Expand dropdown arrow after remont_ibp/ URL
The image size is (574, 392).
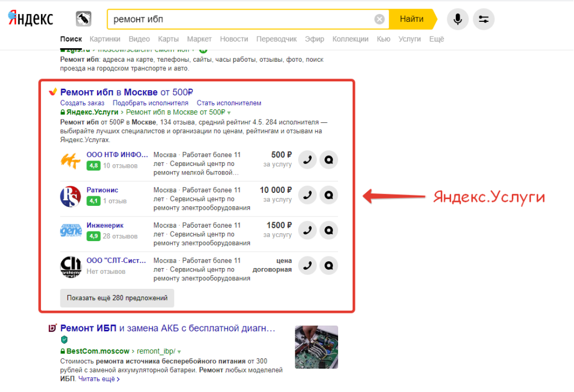[x=179, y=352]
